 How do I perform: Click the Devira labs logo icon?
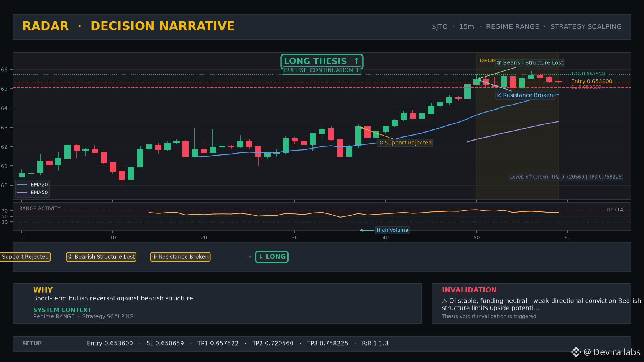[576, 352]
